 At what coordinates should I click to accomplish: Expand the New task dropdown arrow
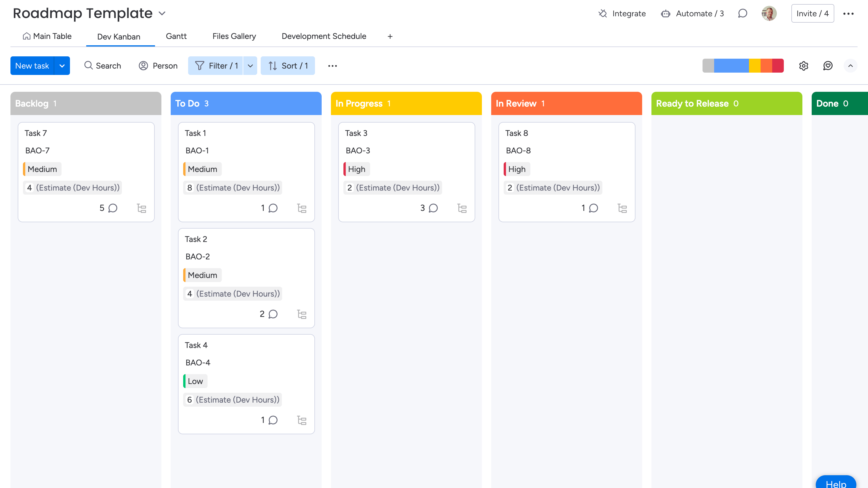62,66
